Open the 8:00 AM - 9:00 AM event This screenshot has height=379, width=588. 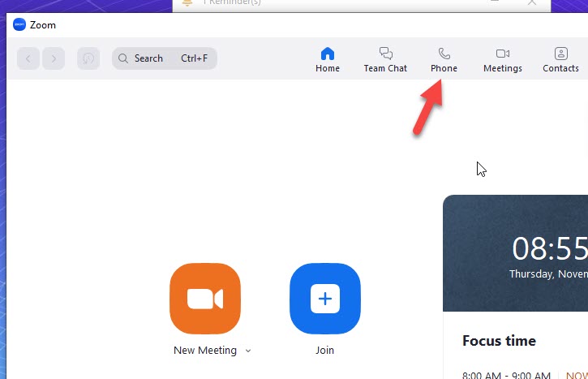point(506,374)
